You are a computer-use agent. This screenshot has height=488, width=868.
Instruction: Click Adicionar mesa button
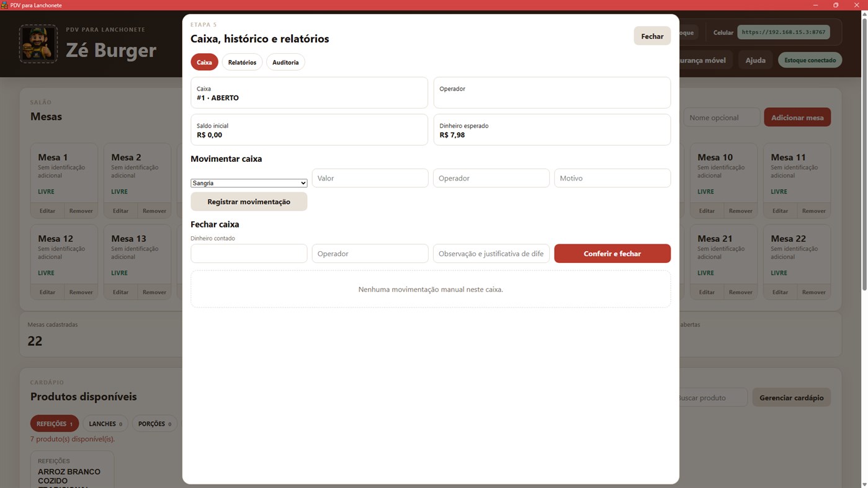[x=797, y=117]
